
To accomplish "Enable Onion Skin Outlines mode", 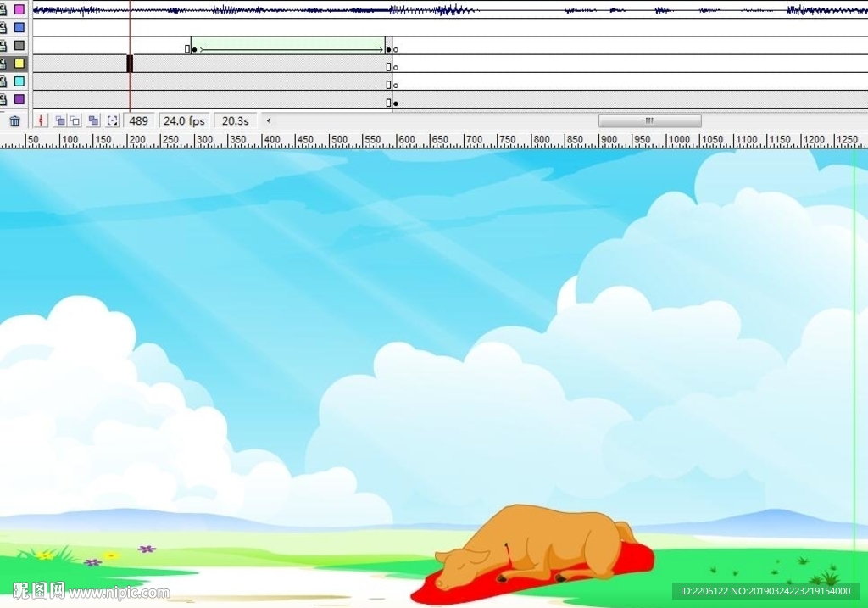I will [75, 120].
